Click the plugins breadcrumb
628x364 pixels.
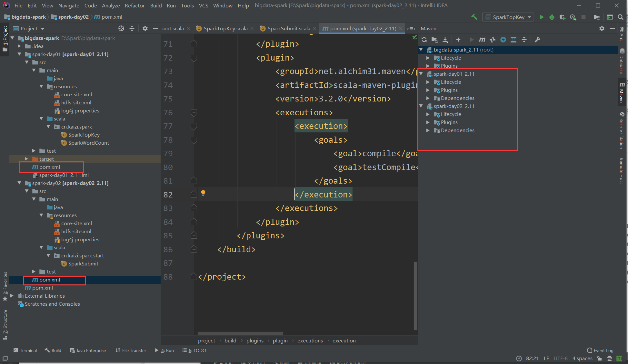[255, 340]
